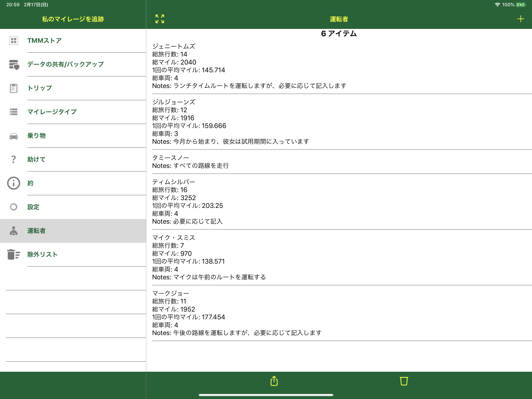Tap the info circle icon for 約

[x=13, y=183]
